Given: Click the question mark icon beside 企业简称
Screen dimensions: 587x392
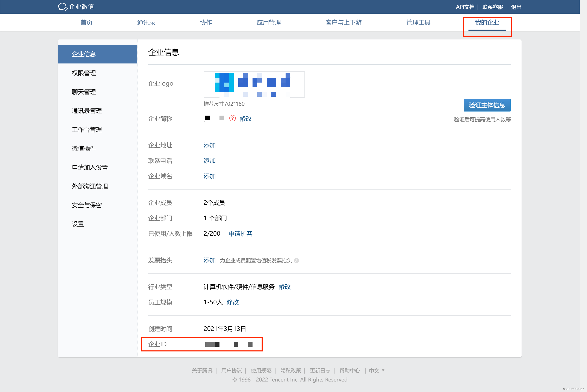Looking at the screenshot, I should 232,118.
